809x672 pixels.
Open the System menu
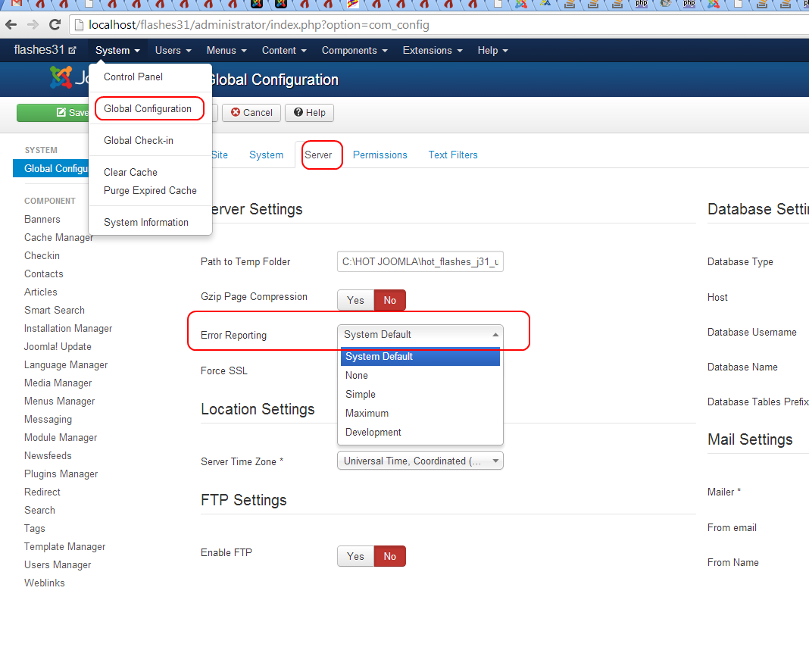[117, 50]
